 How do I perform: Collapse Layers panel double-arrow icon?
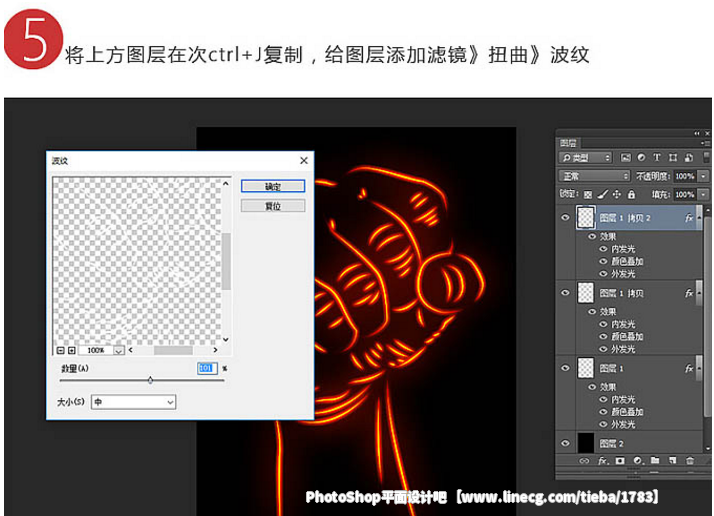pyautogui.click(x=697, y=133)
